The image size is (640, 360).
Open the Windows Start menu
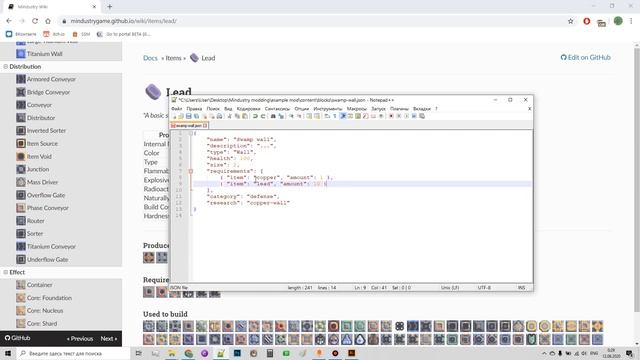click(8, 353)
